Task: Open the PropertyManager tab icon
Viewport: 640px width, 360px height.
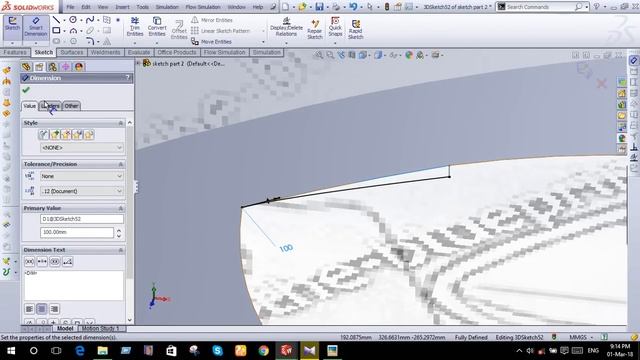Action: (x=39, y=67)
